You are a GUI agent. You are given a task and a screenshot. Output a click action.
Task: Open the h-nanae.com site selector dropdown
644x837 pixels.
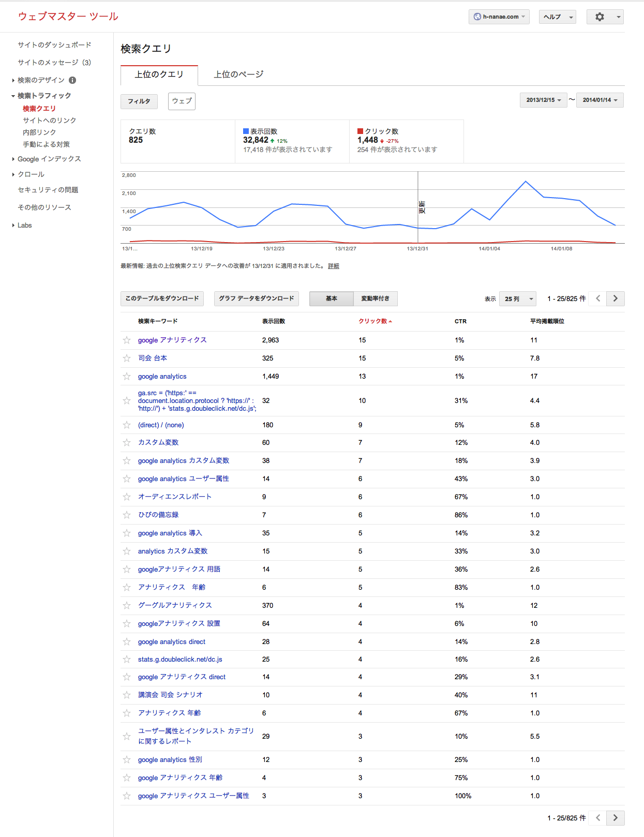click(x=499, y=17)
